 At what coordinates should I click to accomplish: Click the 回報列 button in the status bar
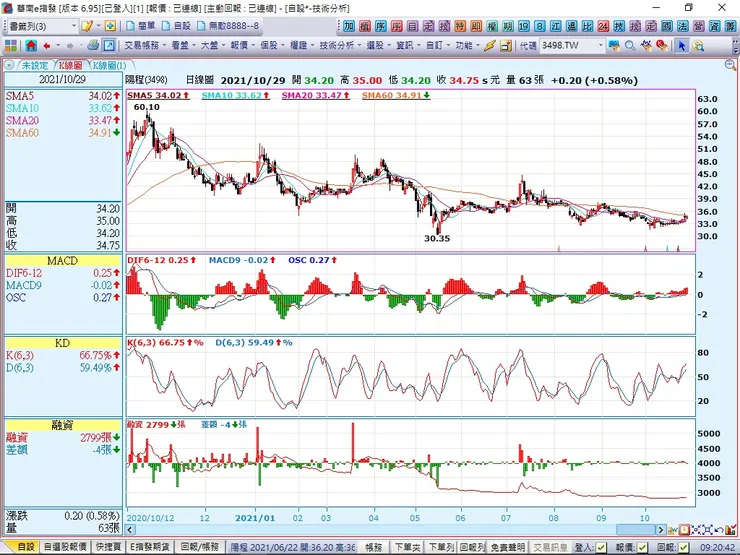[x=472, y=547]
